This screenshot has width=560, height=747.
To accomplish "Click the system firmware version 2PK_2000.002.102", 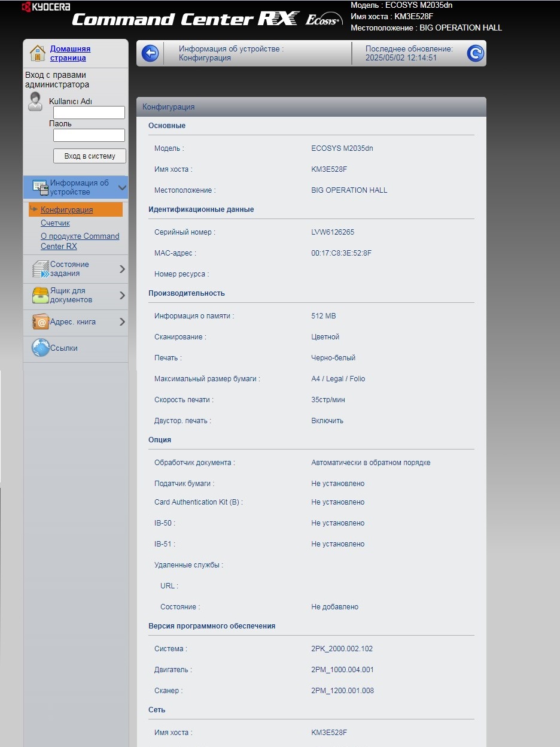I will coord(342,648).
